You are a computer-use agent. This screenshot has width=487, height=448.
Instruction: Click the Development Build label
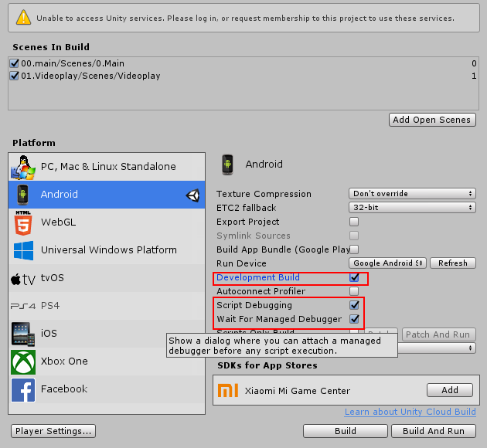[257, 277]
